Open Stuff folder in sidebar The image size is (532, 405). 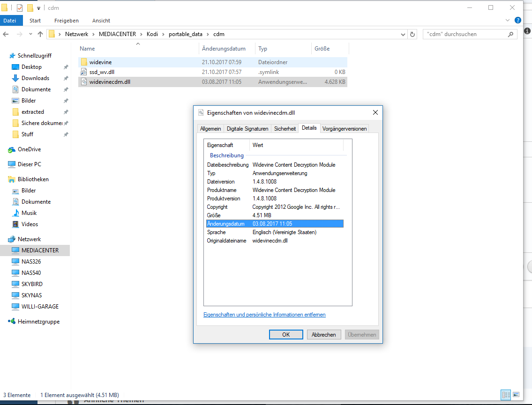tap(27, 134)
